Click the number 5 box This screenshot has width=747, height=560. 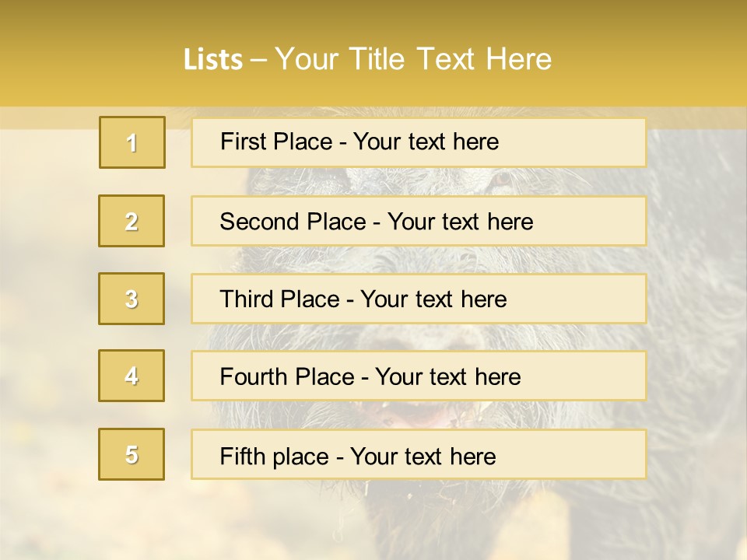pyautogui.click(x=132, y=454)
